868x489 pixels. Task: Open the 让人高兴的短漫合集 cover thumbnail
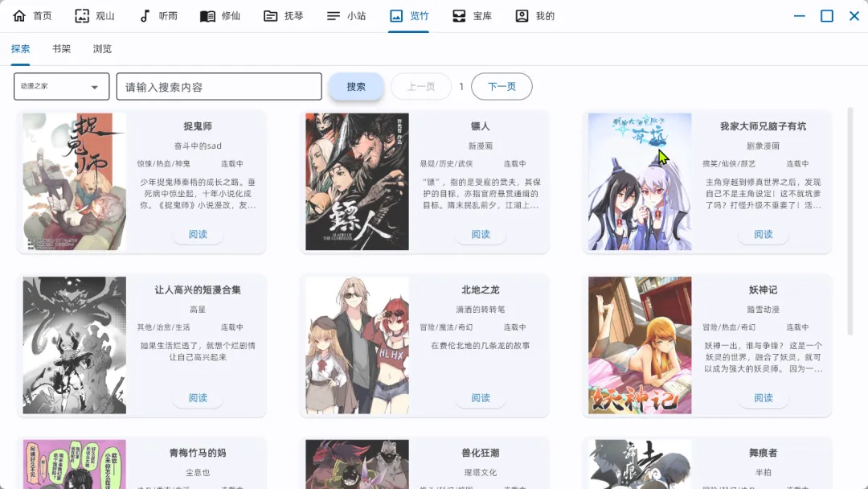(75, 345)
